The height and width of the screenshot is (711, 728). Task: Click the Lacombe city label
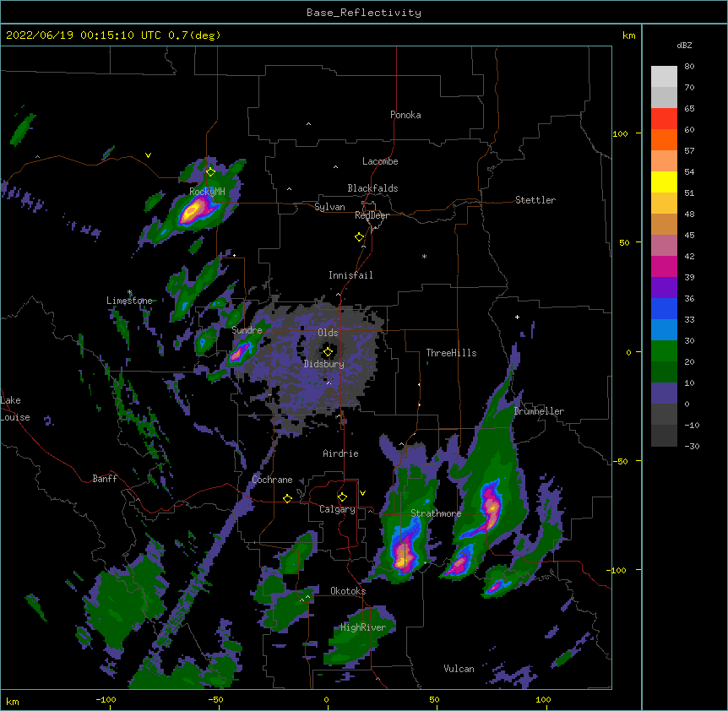[x=380, y=161]
